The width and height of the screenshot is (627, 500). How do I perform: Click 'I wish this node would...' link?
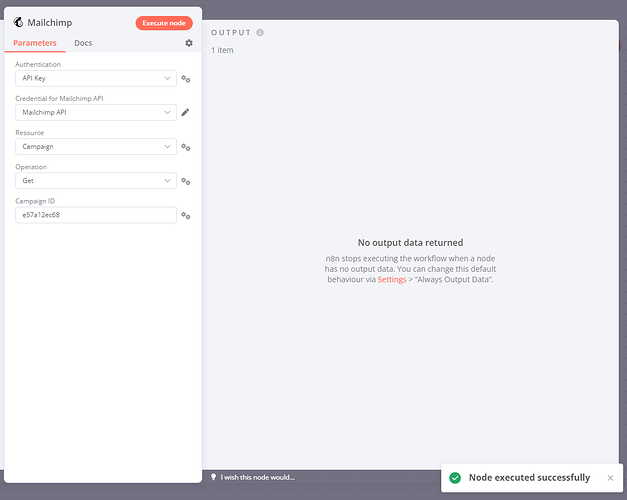pos(258,477)
